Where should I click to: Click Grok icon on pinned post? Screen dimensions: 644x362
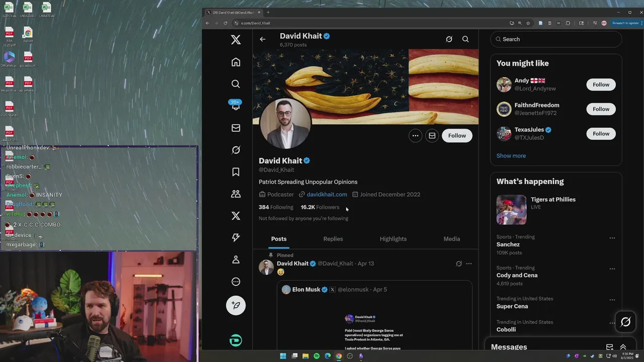[458, 263]
